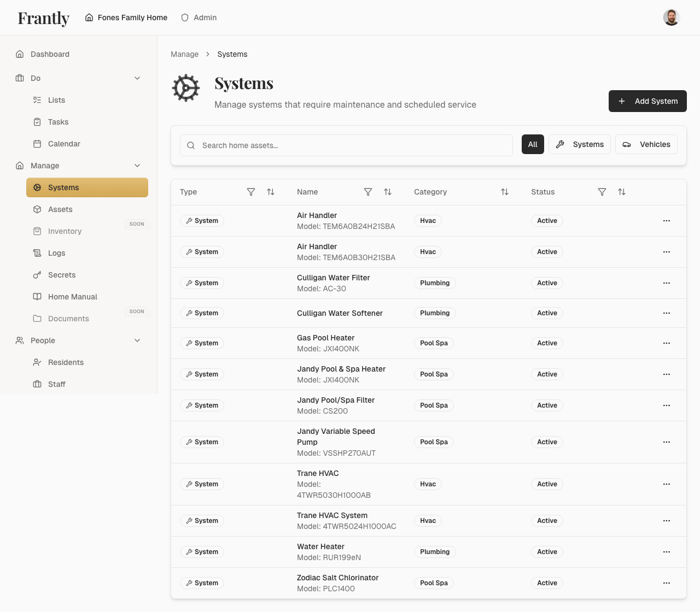Toggle the Systems filter button
The image size is (700, 612).
[579, 144]
